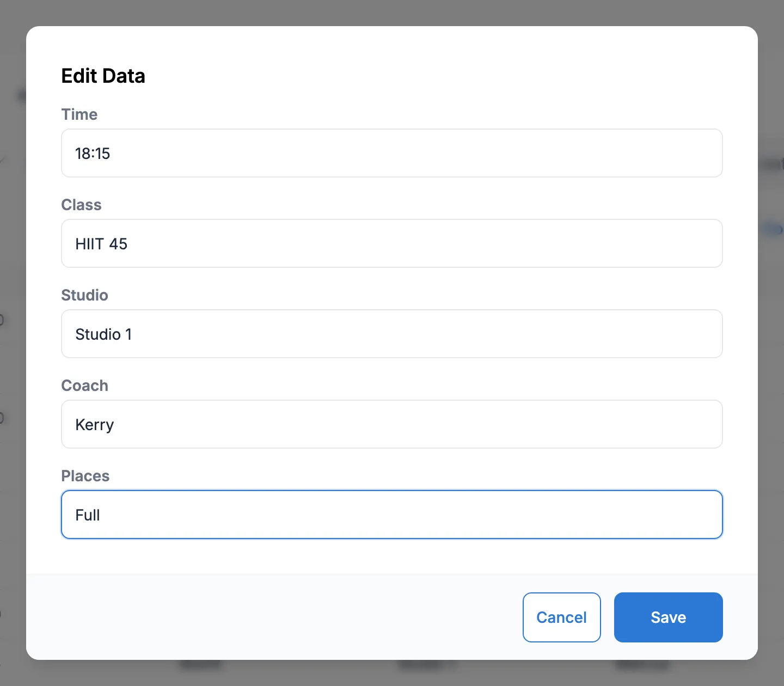Select the Studio input field
The height and width of the screenshot is (686, 784).
click(x=392, y=334)
